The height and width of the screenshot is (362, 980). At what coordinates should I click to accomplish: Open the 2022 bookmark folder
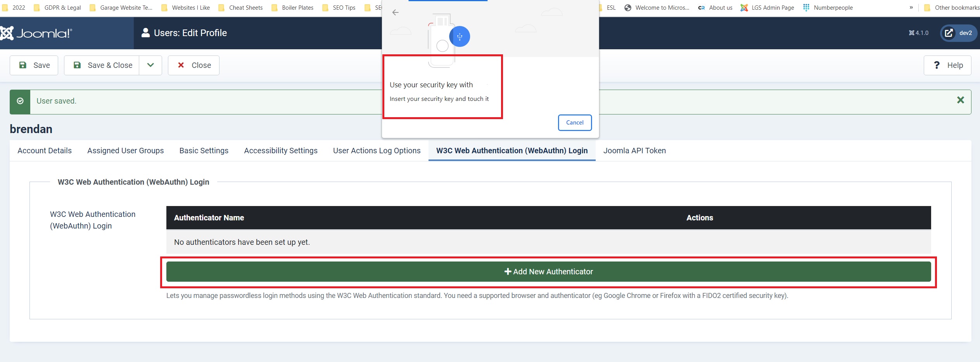point(14,7)
